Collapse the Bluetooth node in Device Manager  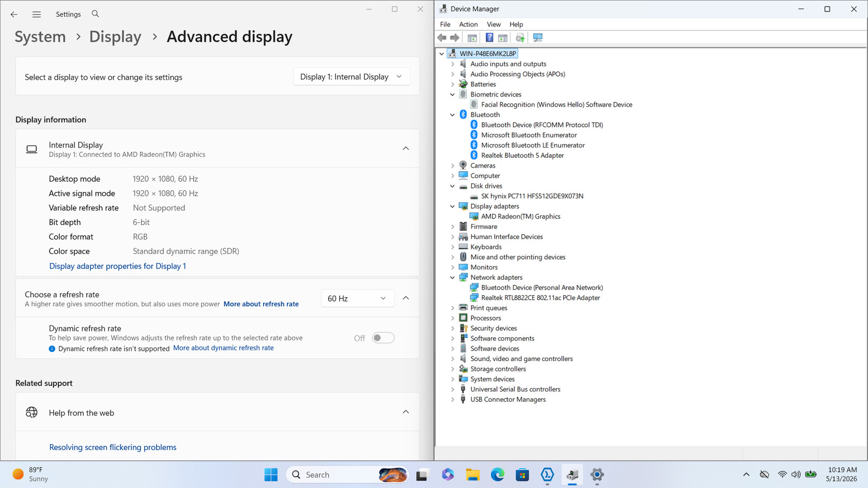tap(452, 115)
